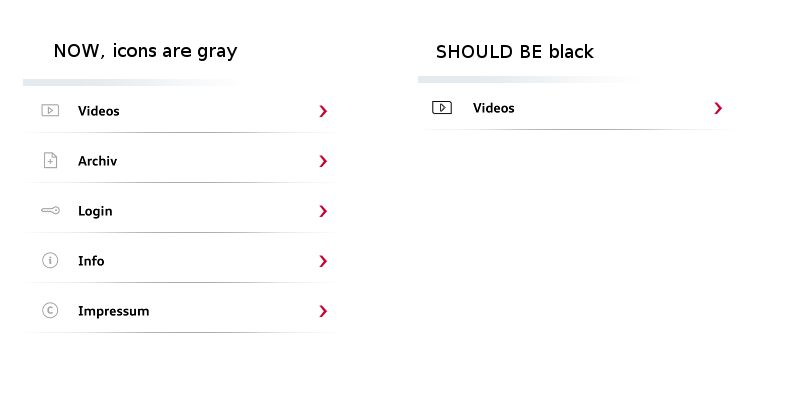Screen dimensions: 800x400
Task: Click the Archiv document icon
Action: 50,161
